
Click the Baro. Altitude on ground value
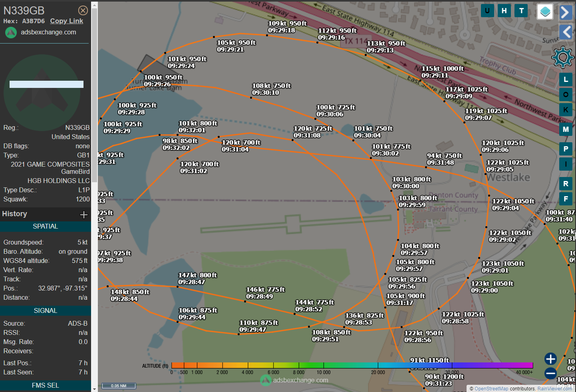[x=73, y=251]
